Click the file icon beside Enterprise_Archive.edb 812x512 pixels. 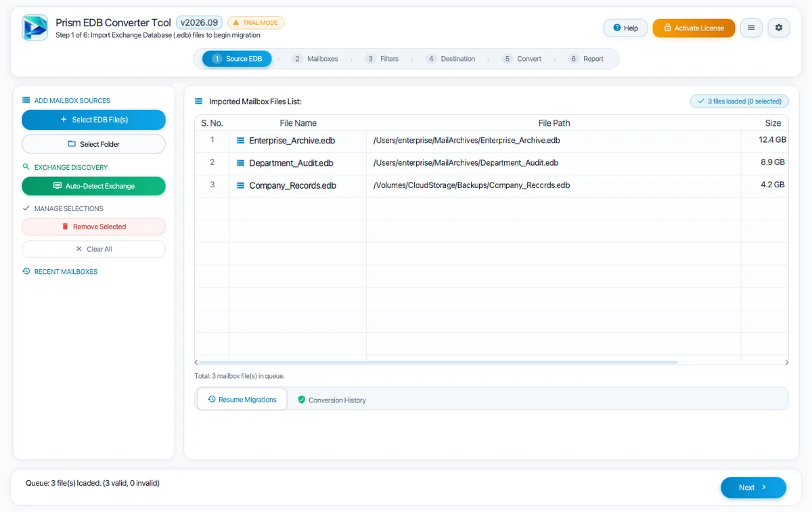[x=240, y=141]
